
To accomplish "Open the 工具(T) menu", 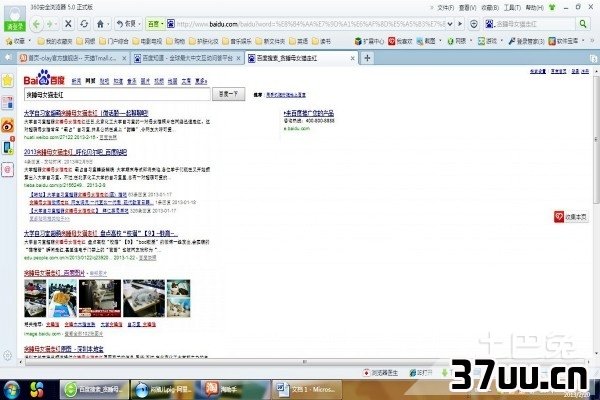I will pos(512,8).
